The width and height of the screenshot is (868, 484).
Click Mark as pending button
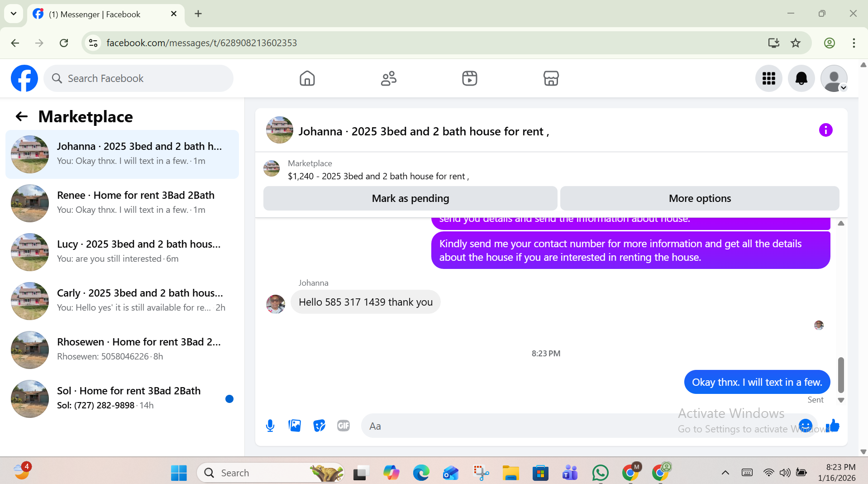(410, 198)
